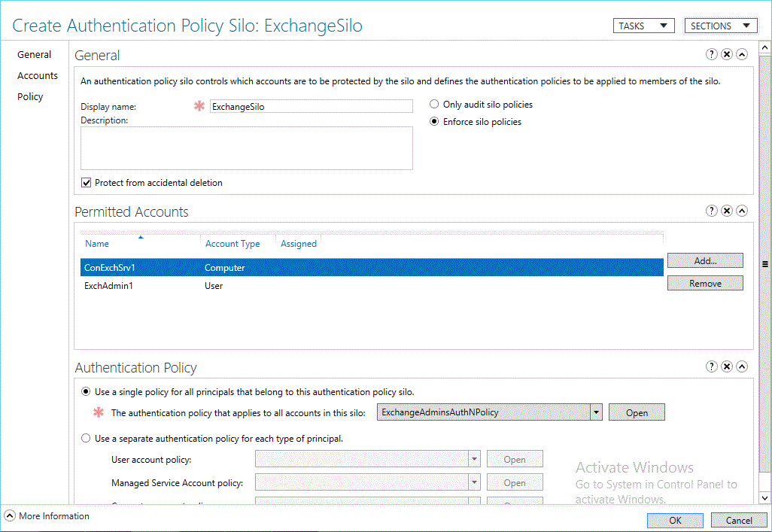772x532 pixels.
Task: Close the Permitted Accounts section via its X
Action: (727, 211)
